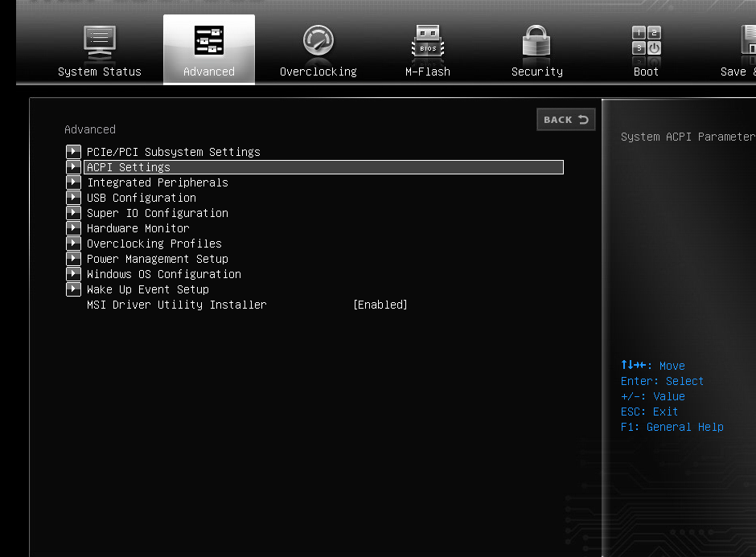Open Windows OS Configuration entry
This screenshot has width=756, height=557.
(x=164, y=274)
